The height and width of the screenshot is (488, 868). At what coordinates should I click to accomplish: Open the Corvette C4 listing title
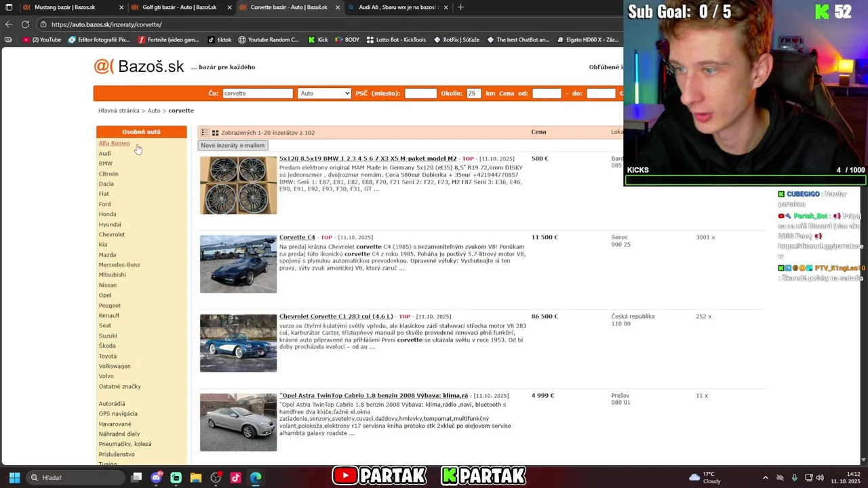297,237
